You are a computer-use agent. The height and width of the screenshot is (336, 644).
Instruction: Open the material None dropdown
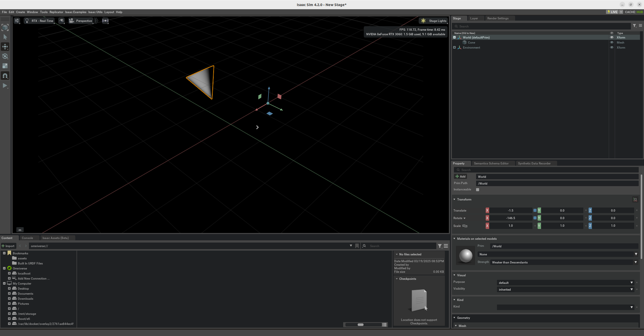(x=558, y=254)
